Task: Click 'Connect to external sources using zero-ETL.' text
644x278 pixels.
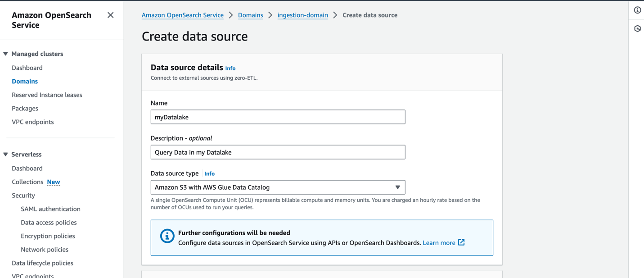Action: (x=204, y=77)
